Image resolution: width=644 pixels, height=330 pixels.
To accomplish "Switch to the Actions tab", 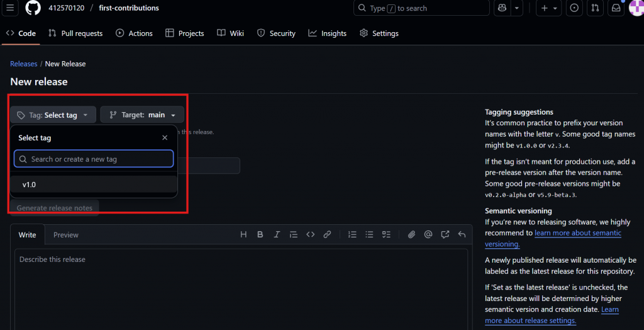I will coord(135,33).
